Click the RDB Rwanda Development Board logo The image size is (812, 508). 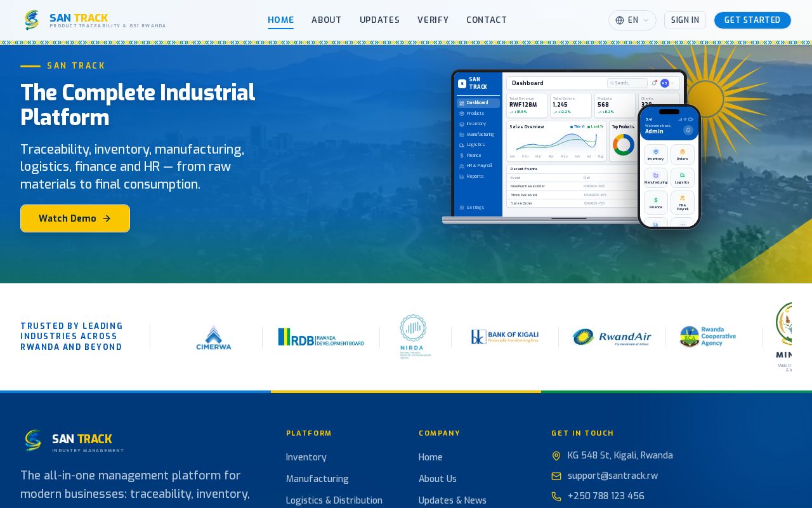coord(321,337)
